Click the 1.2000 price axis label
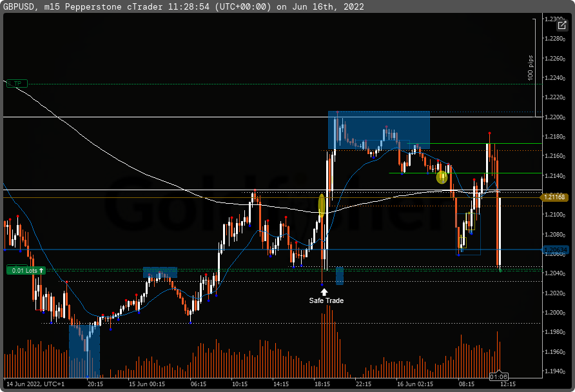This screenshot has height=392, width=575. [554, 313]
